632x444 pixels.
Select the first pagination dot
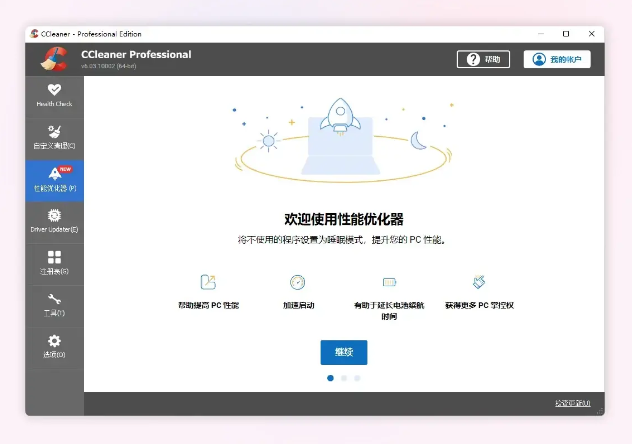tap(331, 378)
